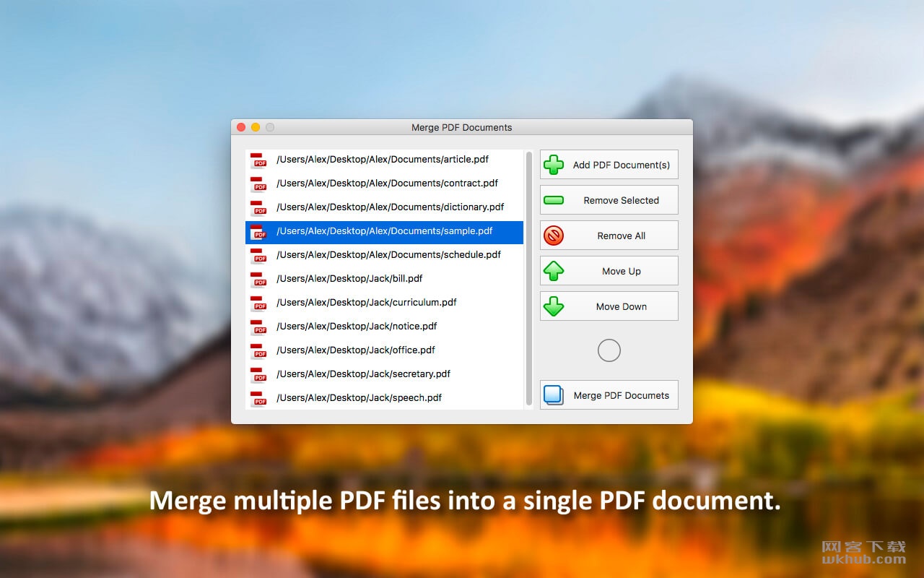This screenshot has width=924, height=578.
Task: Click the stacked pages Merge icon
Action: 554,395
